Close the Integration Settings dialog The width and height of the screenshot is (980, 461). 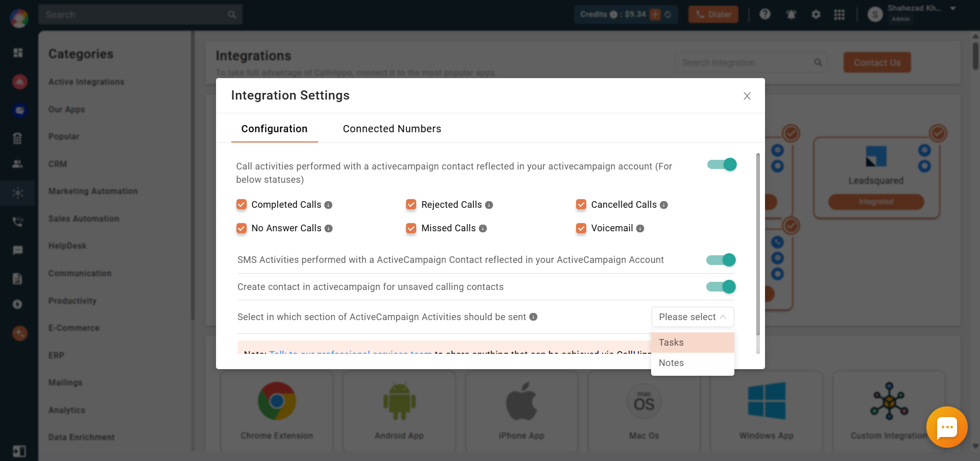747,96
